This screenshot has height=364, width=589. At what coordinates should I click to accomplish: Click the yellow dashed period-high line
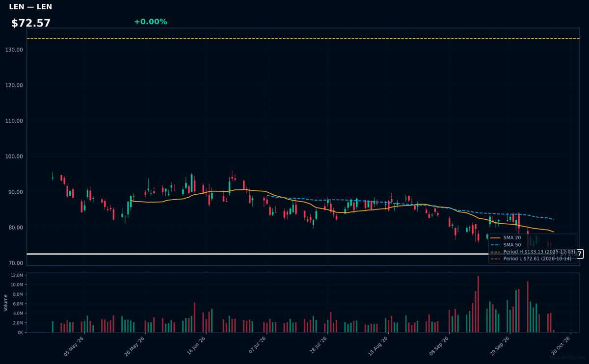[x=303, y=38]
